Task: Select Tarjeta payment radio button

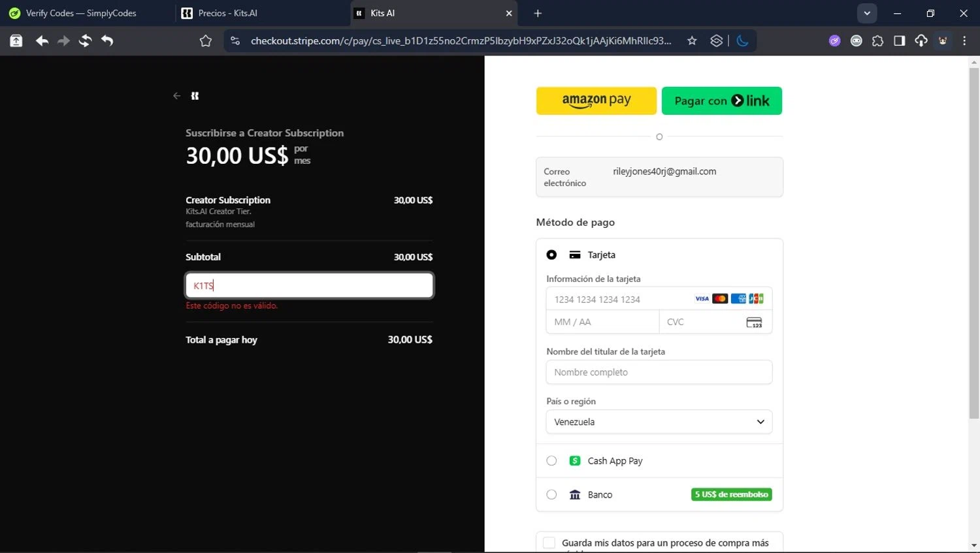Action: pos(551,255)
